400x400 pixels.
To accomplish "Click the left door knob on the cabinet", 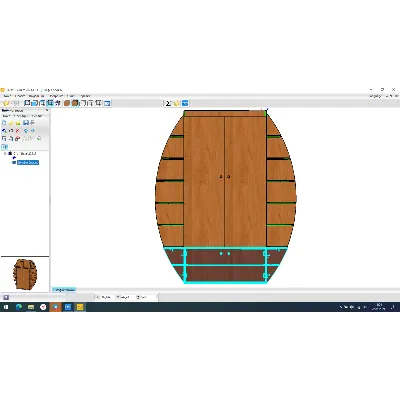I will 221,176.
